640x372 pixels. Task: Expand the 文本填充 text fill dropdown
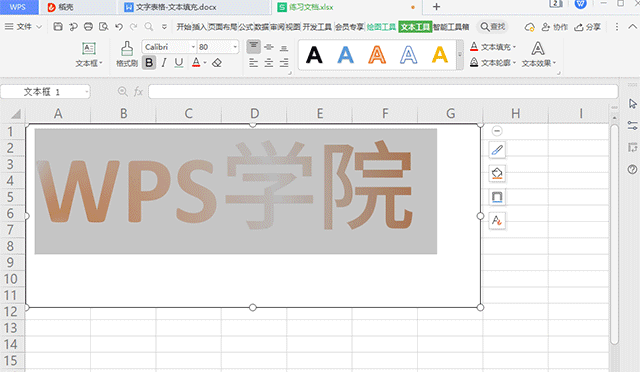[x=514, y=47]
